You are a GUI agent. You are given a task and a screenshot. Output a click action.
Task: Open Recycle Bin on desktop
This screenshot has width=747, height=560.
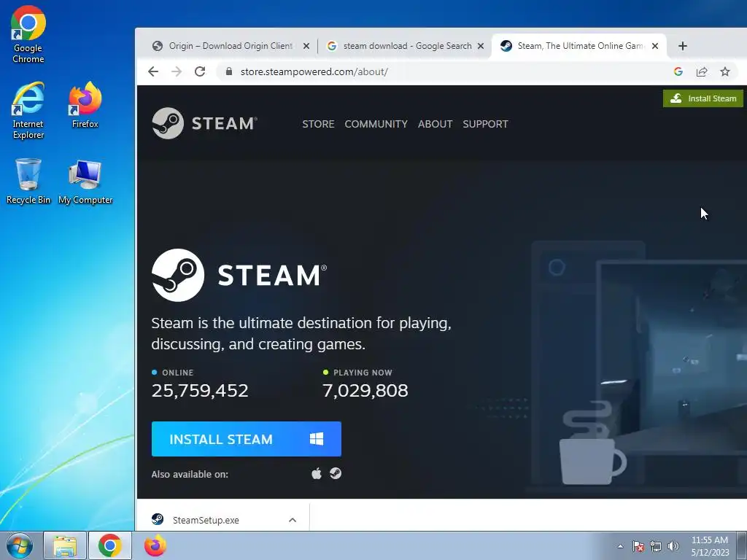coord(28,182)
